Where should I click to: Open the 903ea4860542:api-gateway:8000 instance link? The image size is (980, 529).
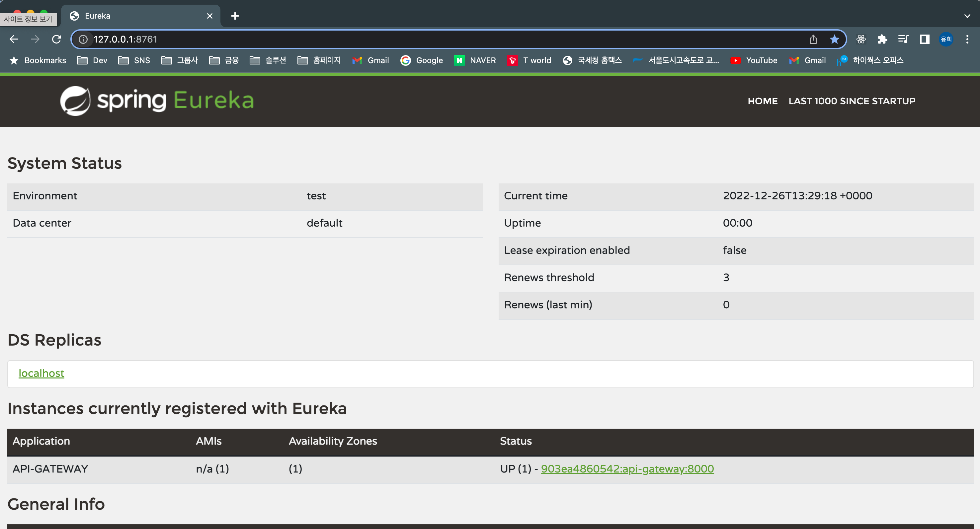click(x=627, y=469)
